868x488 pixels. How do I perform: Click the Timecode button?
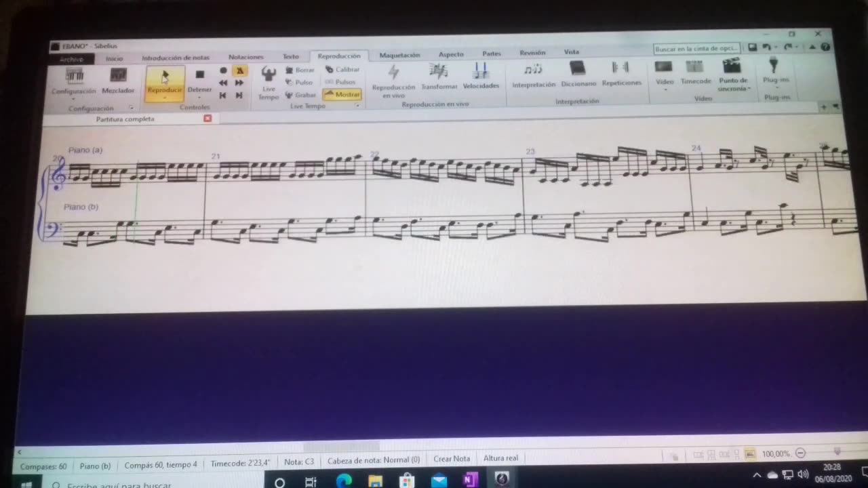696,72
